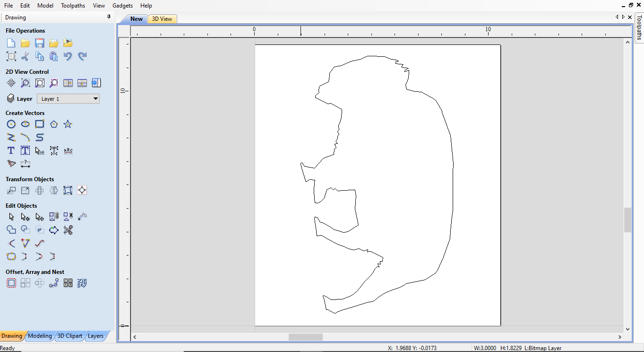The width and height of the screenshot is (644, 352).
Task: Select the Measure tool
Action: (82, 217)
